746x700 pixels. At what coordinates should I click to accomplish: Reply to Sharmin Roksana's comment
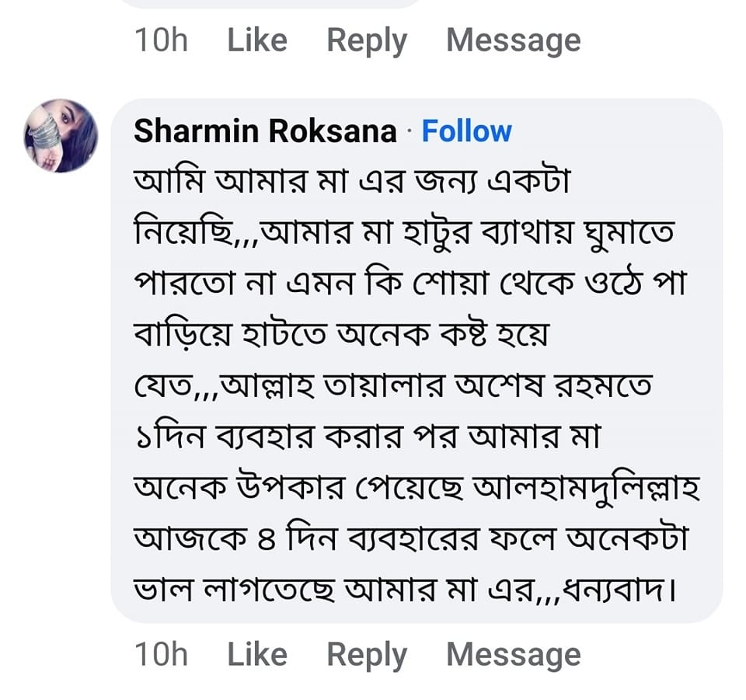366,654
